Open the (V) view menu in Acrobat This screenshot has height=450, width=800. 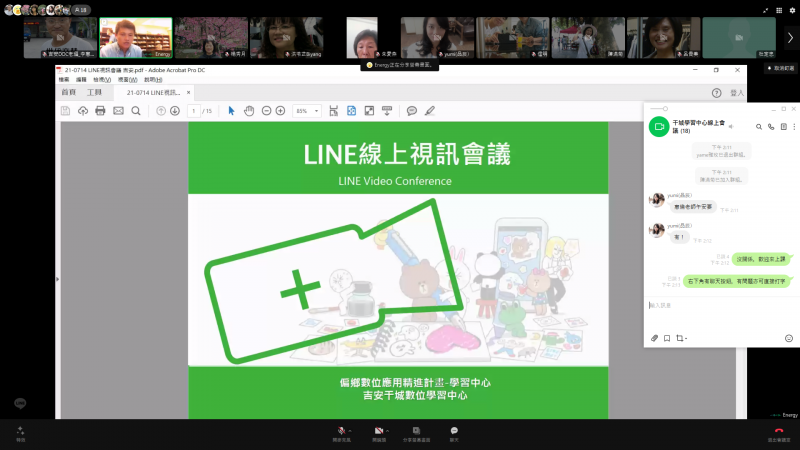102,80
